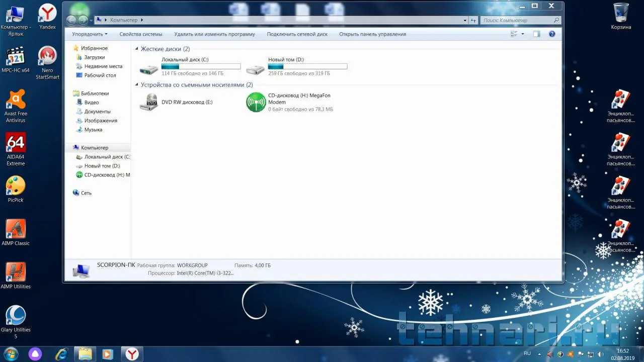
Task: Click the search Компьютер input field
Action: click(517, 20)
